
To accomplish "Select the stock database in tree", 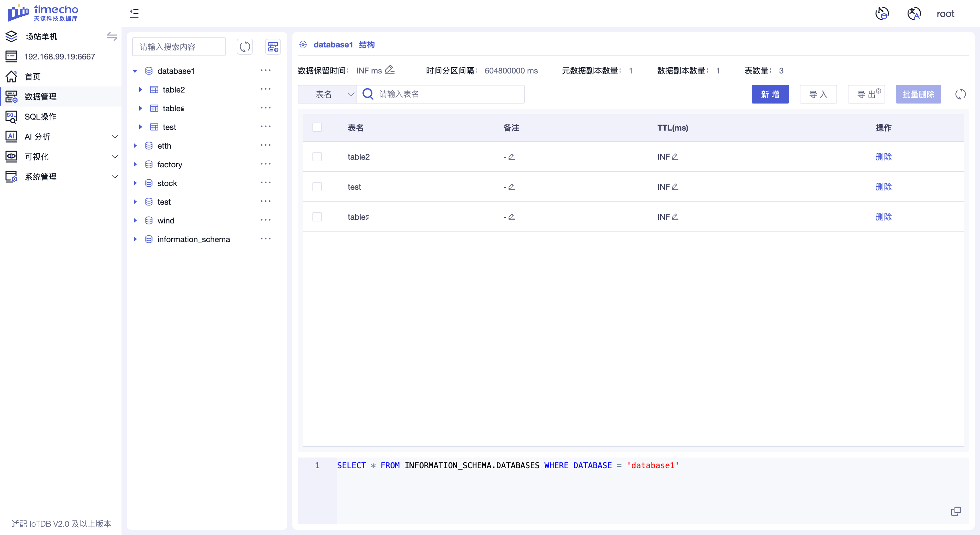I will click(x=167, y=183).
